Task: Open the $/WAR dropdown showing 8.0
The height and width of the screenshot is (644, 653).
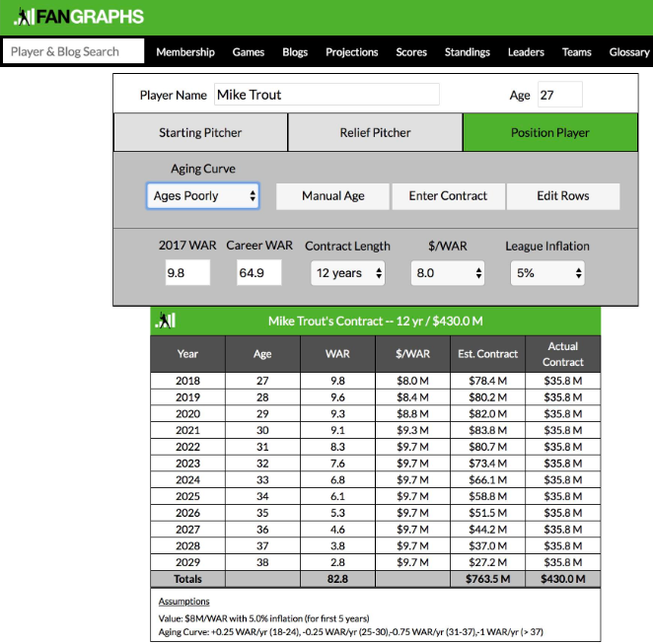Action: (x=448, y=273)
